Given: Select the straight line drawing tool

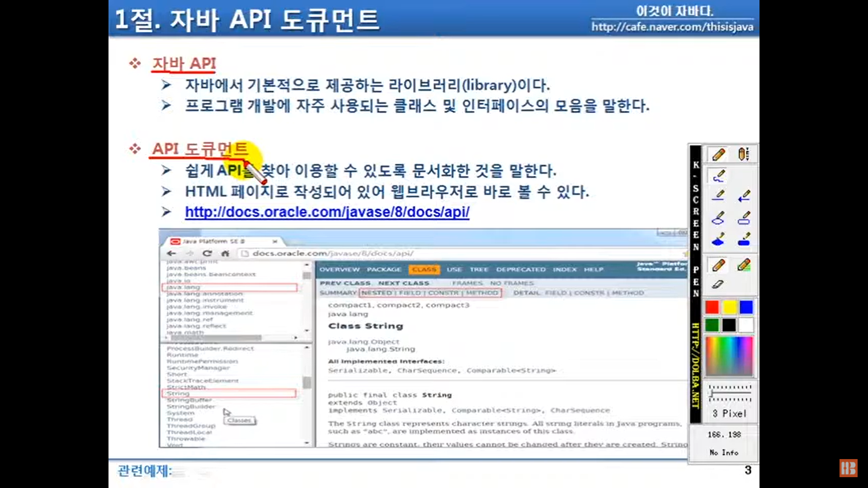Looking at the screenshot, I should click(718, 195).
